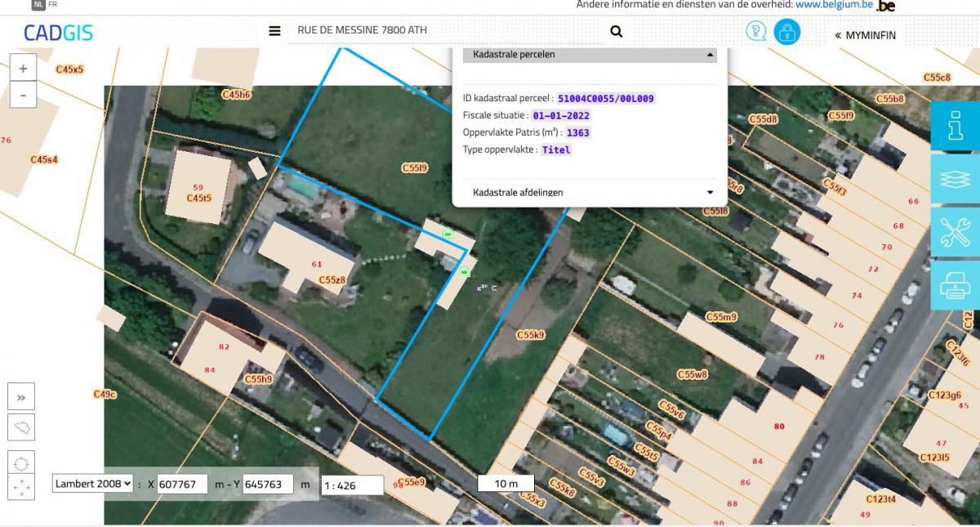Zoom to full Belgium extent icon
The width and height of the screenshot is (980, 527).
pos(21,427)
